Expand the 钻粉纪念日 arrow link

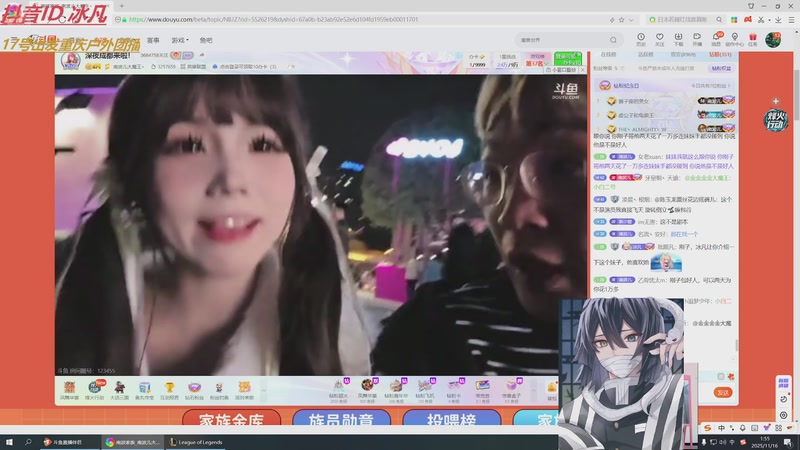point(711,86)
